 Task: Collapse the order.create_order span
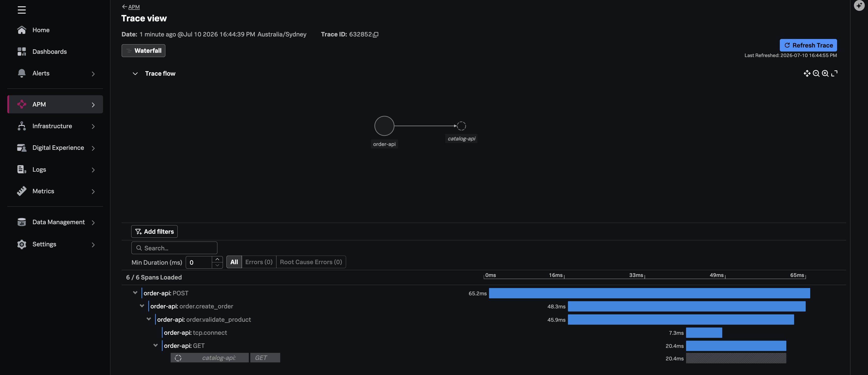click(x=142, y=306)
